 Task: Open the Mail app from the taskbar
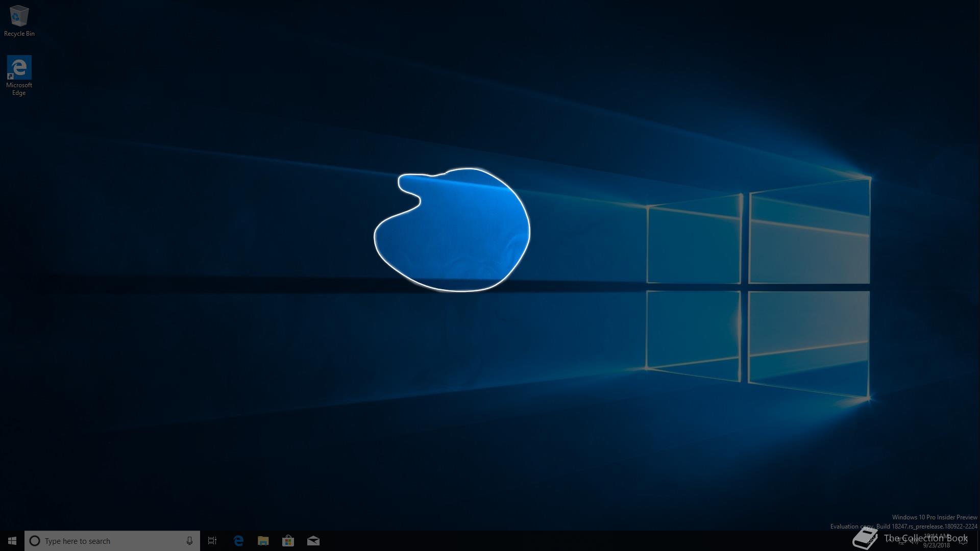pyautogui.click(x=313, y=541)
